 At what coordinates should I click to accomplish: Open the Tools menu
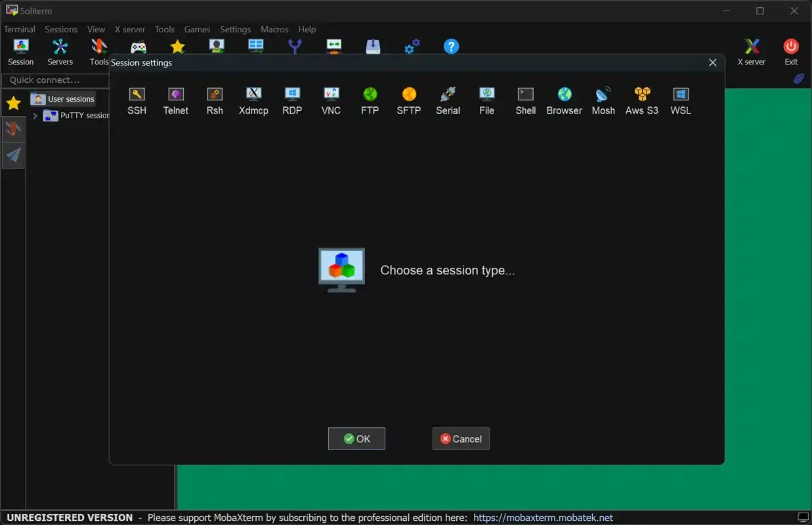coord(165,29)
